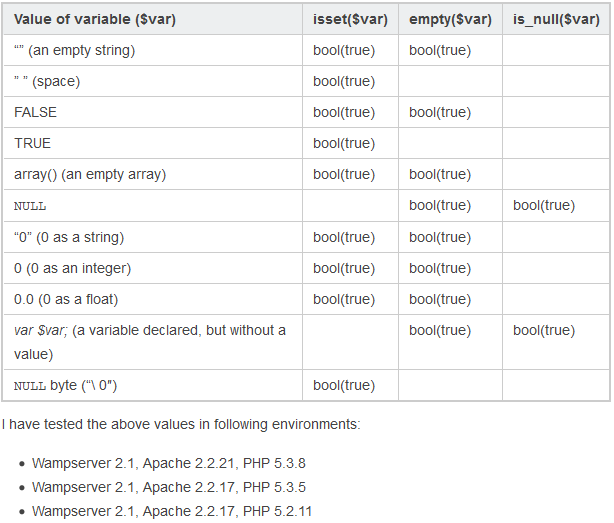Click the PHP 5.3.8 environment bullet
This screenshot has height=523, width=614.
tap(168, 463)
